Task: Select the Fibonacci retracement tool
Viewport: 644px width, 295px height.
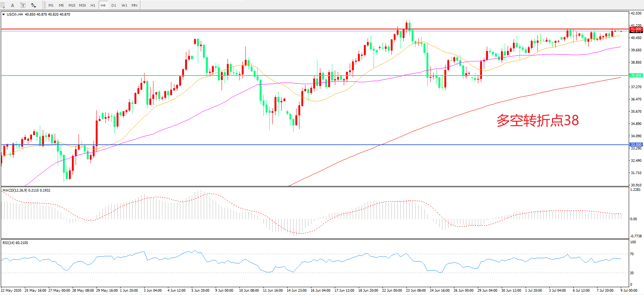Action: (2, 5)
